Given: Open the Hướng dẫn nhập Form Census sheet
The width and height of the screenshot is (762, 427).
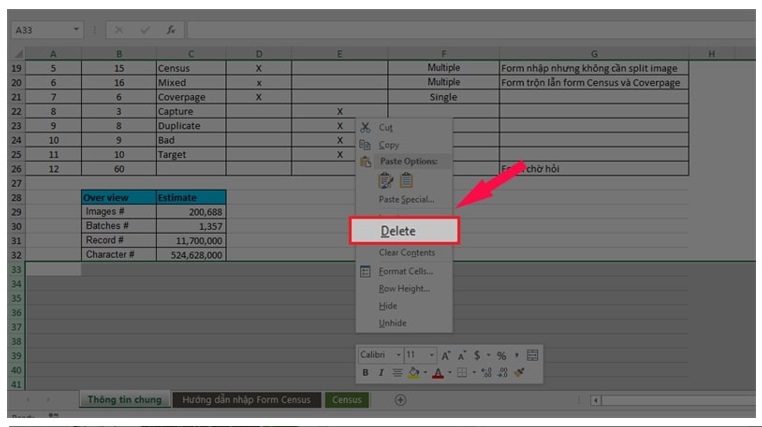Looking at the screenshot, I should 247,400.
